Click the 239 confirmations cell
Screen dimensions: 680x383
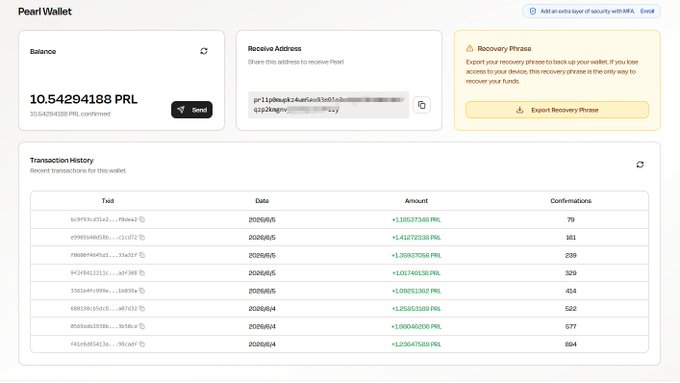pyautogui.click(x=571, y=255)
